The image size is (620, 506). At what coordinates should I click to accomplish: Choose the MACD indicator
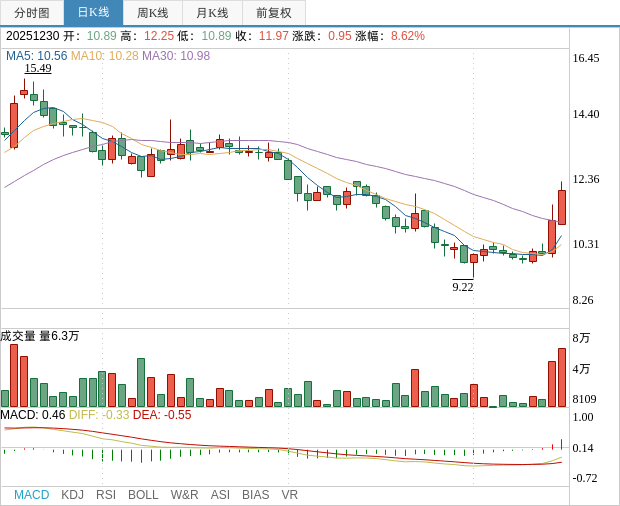tap(32, 495)
